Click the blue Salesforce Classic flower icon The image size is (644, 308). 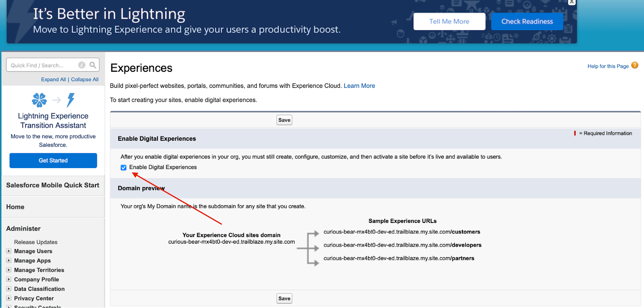coord(39,100)
